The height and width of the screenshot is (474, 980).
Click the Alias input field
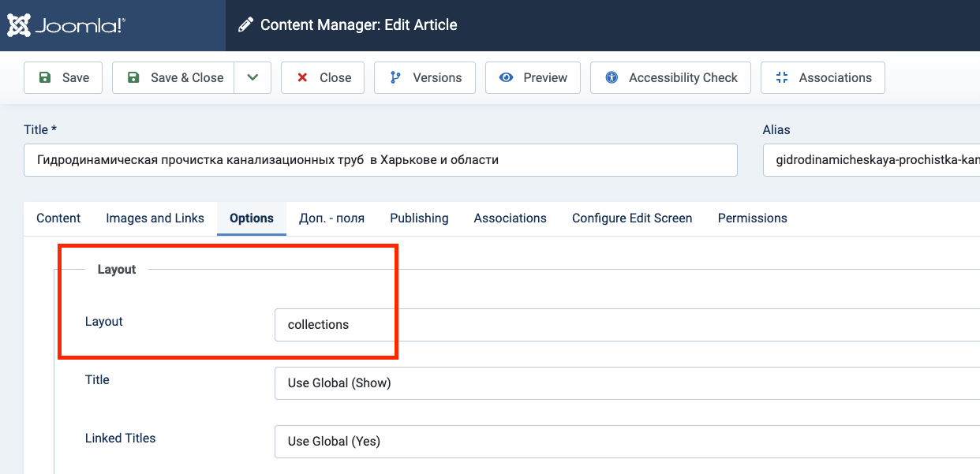871,160
